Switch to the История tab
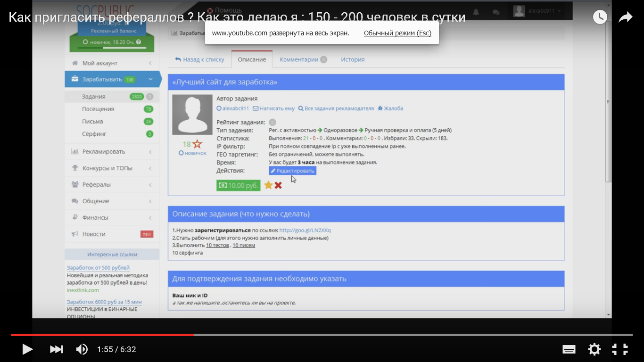 coord(353,59)
